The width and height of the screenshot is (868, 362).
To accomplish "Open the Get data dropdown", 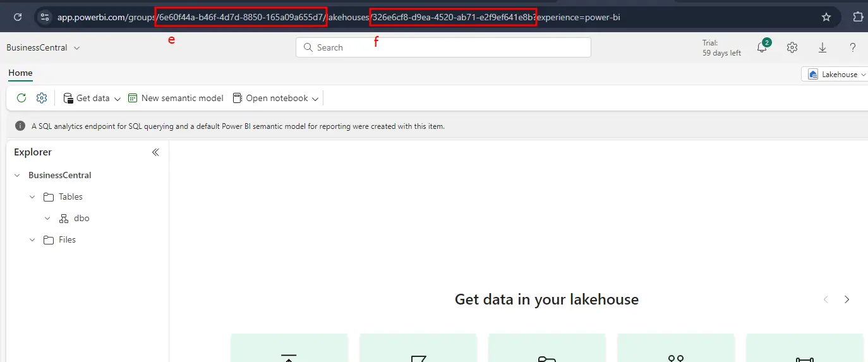I will coord(92,98).
